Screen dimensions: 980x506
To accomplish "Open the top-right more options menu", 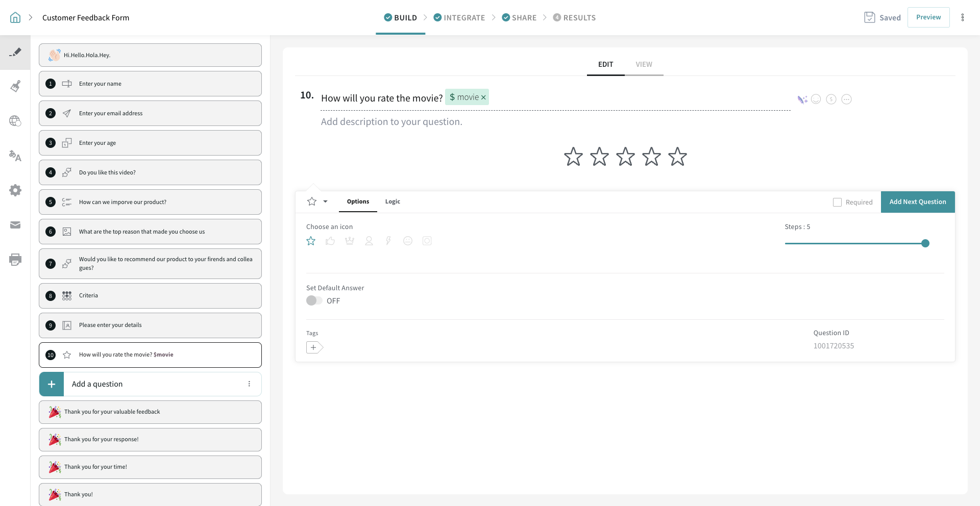I will pyautogui.click(x=963, y=18).
